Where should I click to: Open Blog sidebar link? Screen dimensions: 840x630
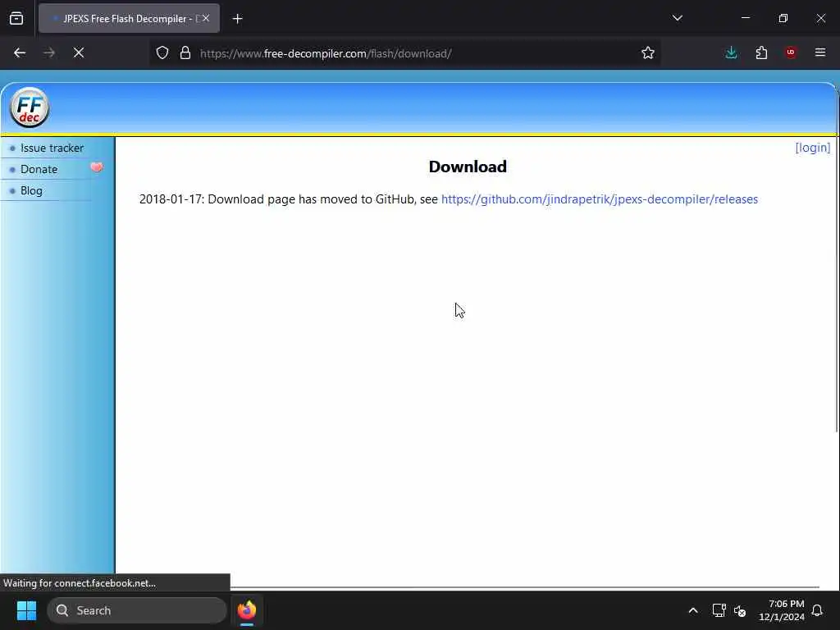tap(31, 190)
